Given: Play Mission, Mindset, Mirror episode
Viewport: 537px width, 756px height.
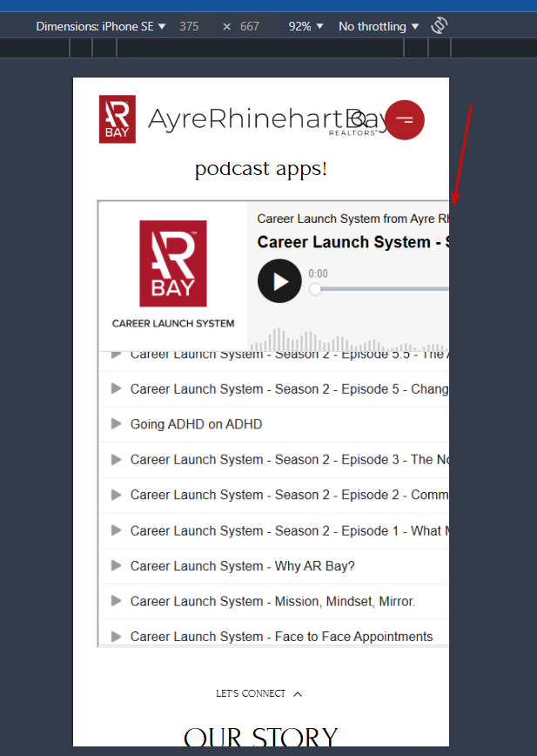Looking at the screenshot, I should coord(116,601).
